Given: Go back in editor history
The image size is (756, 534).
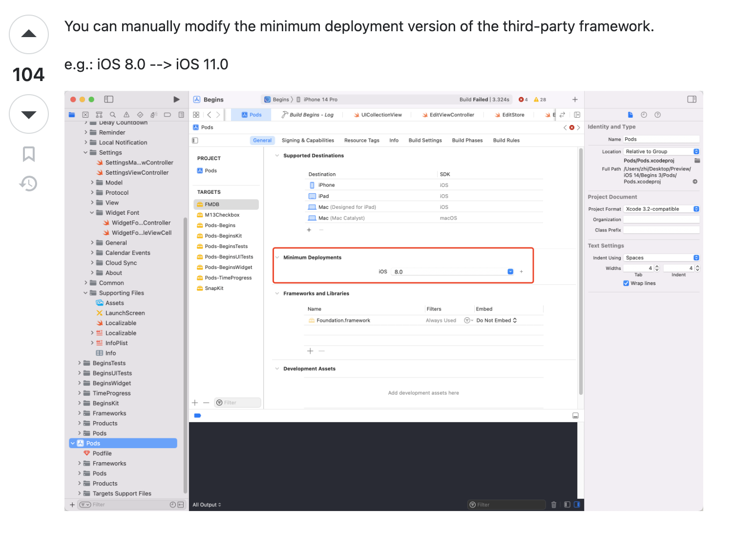Looking at the screenshot, I should click(x=209, y=115).
